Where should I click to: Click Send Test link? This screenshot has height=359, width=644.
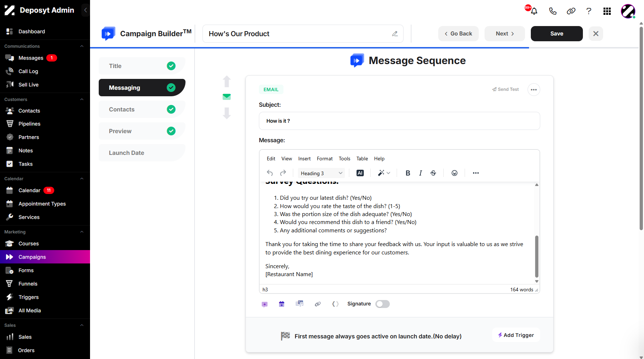click(506, 89)
